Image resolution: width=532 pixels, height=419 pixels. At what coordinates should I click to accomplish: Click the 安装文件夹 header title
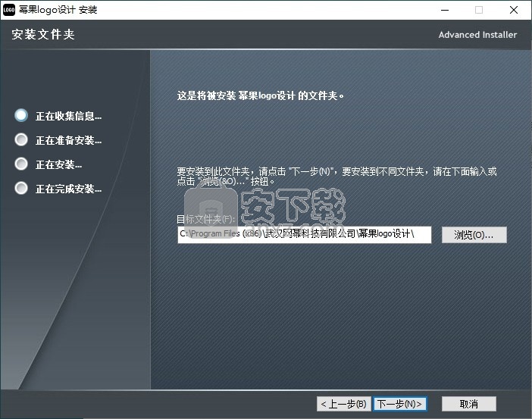pyautogui.click(x=43, y=35)
